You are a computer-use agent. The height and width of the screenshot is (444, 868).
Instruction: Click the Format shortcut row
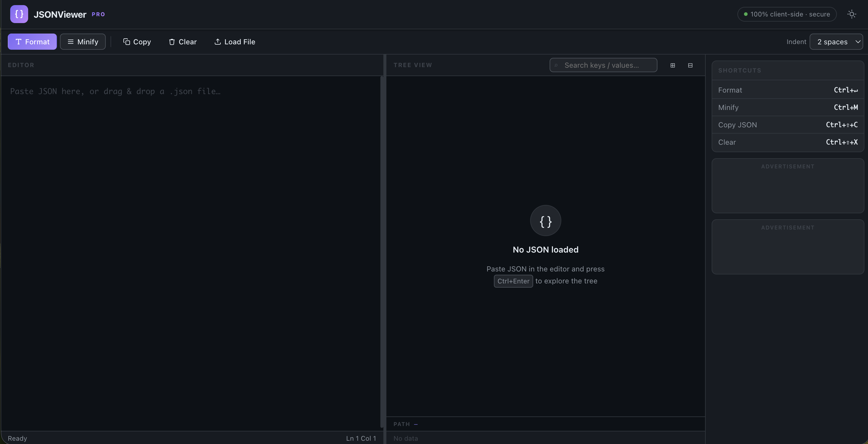click(x=788, y=90)
